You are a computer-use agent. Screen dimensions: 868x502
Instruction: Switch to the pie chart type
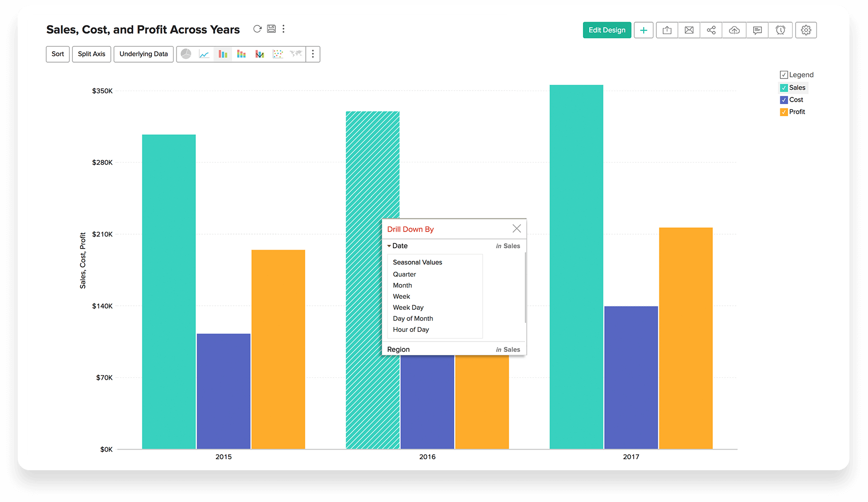(186, 54)
